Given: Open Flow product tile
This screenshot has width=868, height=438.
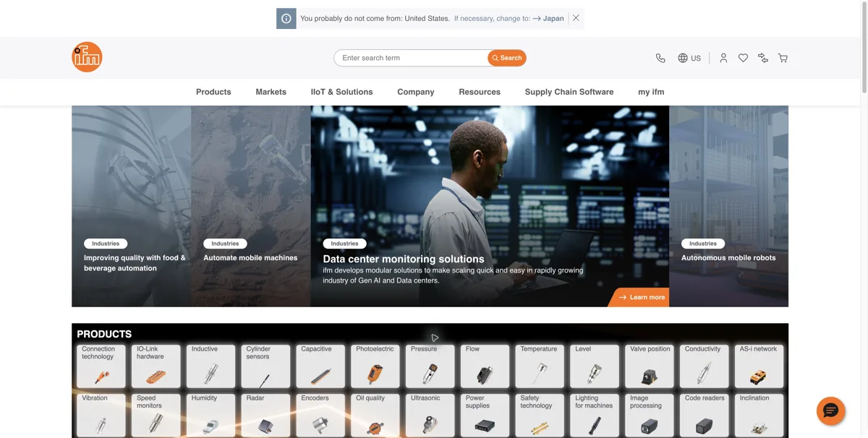Looking at the screenshot, I should point(485,366).
